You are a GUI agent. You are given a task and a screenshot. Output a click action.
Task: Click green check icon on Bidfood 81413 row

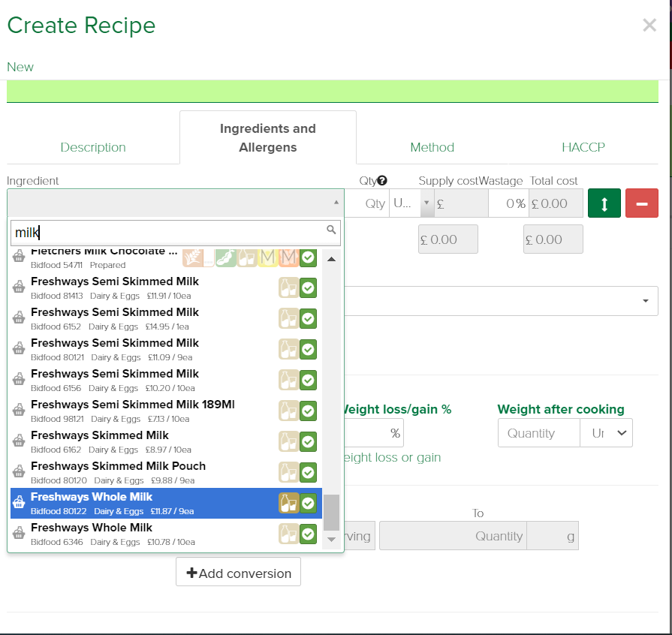coord(308,287)
